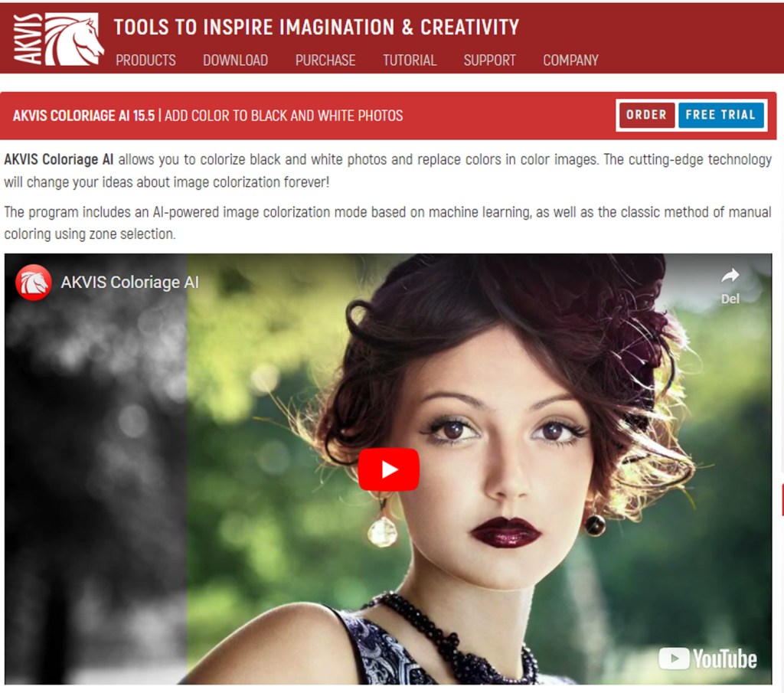The image size is (784, 693).
Task: Click the 'Tools to Inspire Imagination' tagline
Action: [x=316, y=28]
